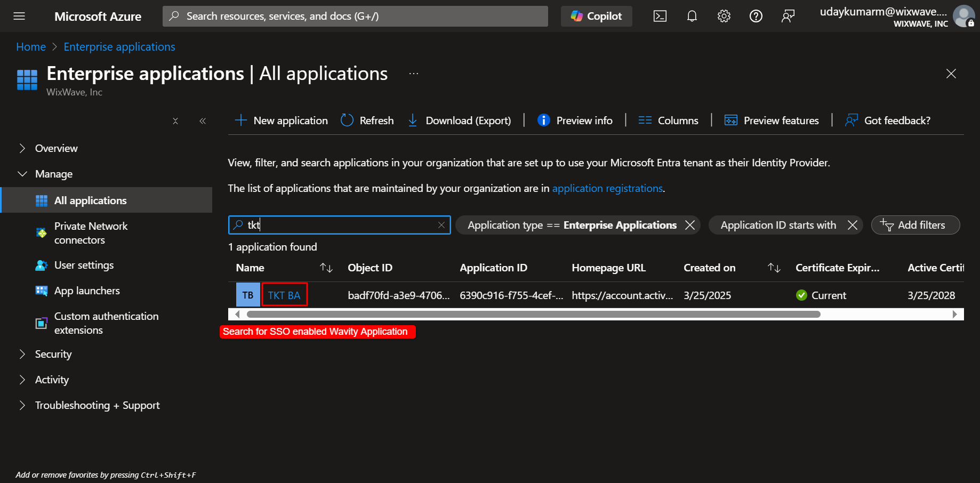Sort by Created on column arrows

[x=774, y=268]
